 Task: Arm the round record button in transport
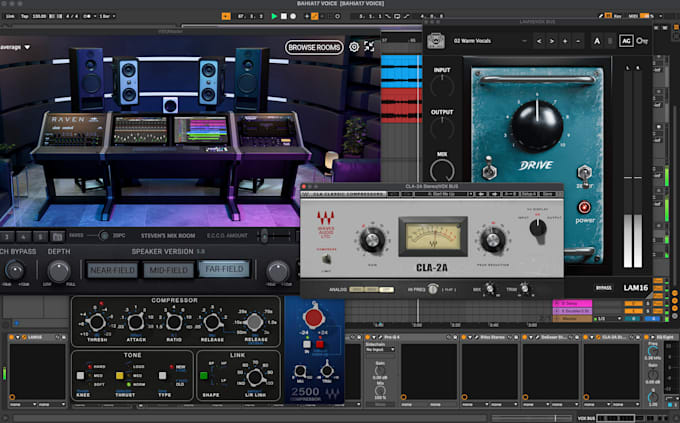[x=293, y=16]
